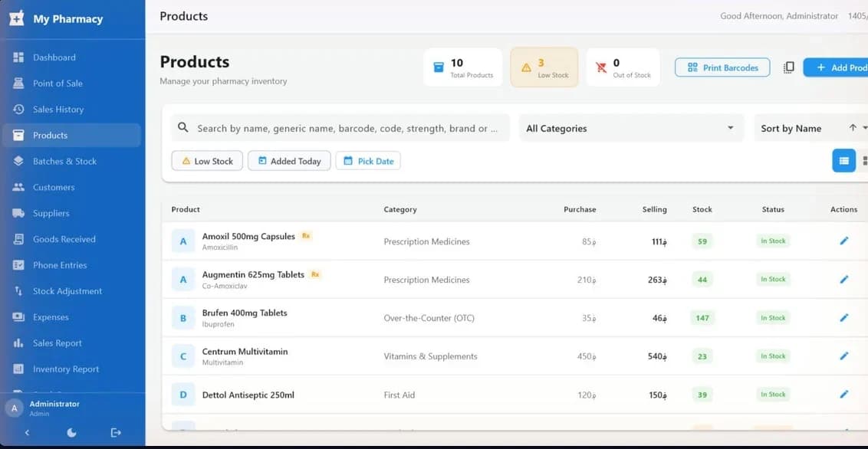Click the Out of Stock summary card
Screen dimensions: 868x449
pos(623,67)
